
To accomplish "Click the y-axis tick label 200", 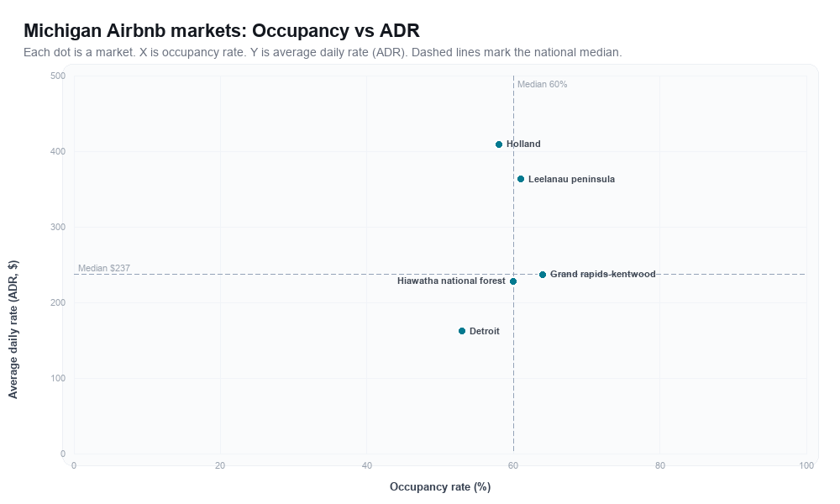I will click(x=58, y=302).
